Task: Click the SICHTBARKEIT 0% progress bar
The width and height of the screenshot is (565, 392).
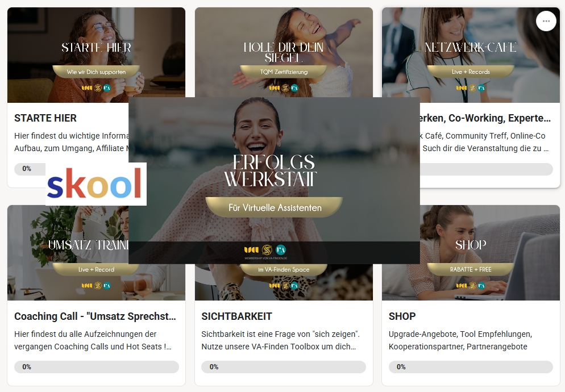Action: coord(284,367)
